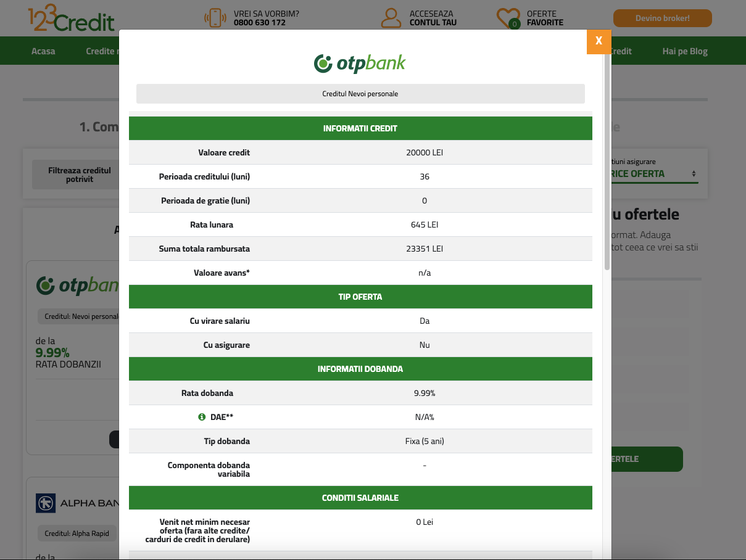This screenshot has width=746, height=560.
Task: Click the Creditul Alpha Rapid tag
Action: [x=77, y=533]
